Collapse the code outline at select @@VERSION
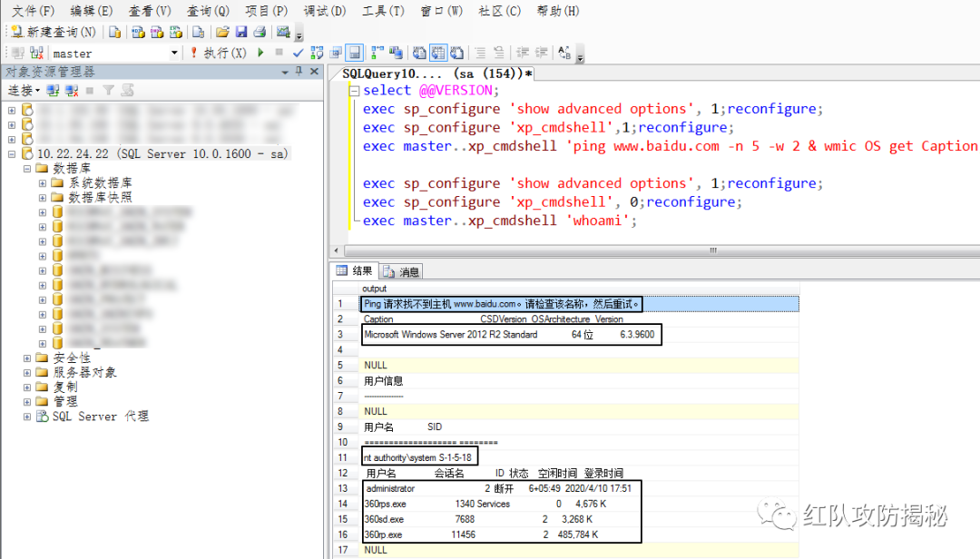The height and width of the screenshot is (559, 980). point(355,91)
